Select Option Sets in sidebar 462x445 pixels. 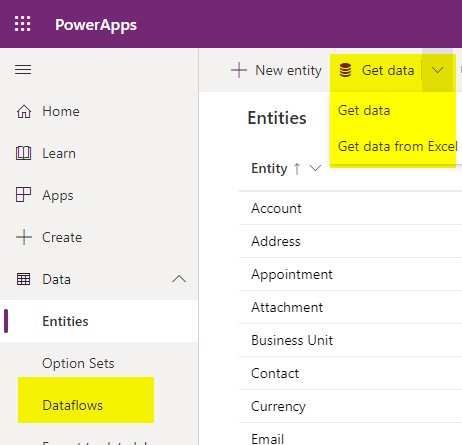coord(78,363)
